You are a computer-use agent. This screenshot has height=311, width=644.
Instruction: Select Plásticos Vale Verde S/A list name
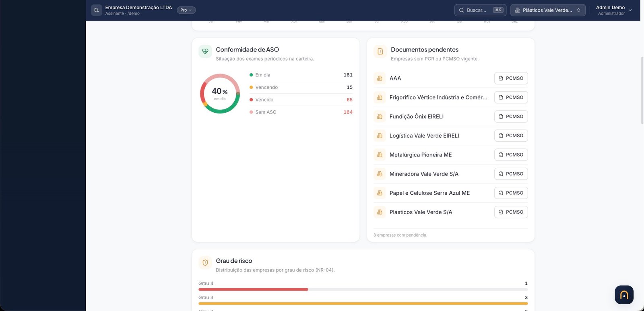coord(421,212)
